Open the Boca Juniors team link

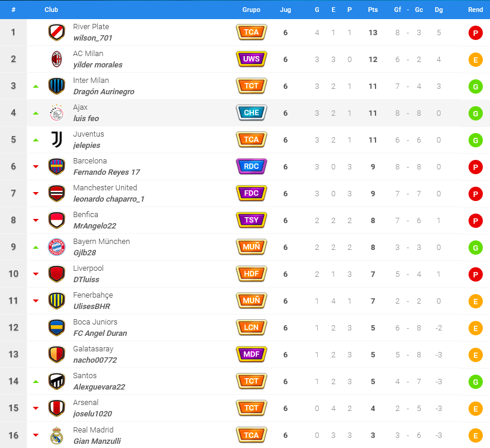click(95, 322)
